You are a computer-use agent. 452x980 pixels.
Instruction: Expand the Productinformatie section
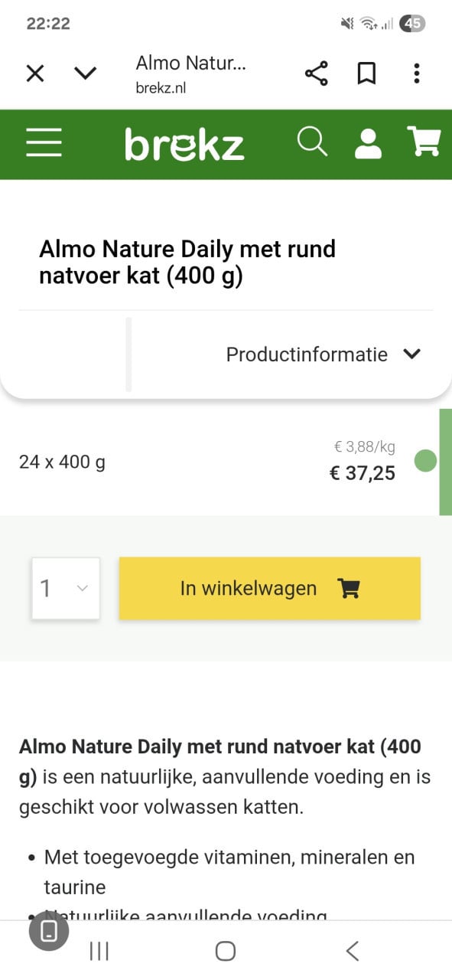click(x=324, y=354)
